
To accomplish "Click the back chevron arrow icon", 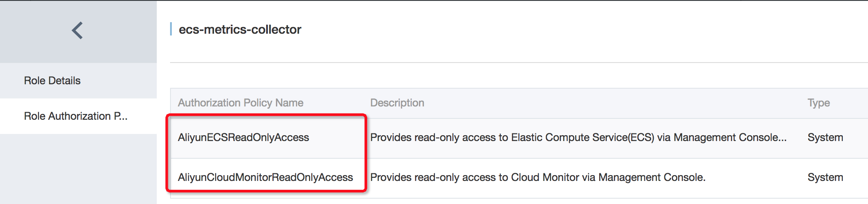I will [77, 31].
